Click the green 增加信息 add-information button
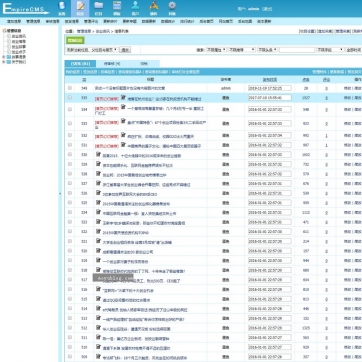362x362 pixels. tap(75, 40)
